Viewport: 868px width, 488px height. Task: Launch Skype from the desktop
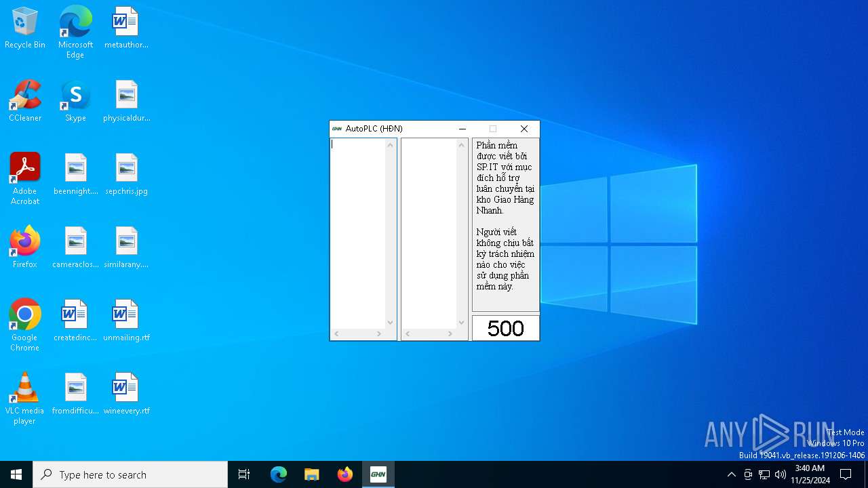tap(75, 101)
